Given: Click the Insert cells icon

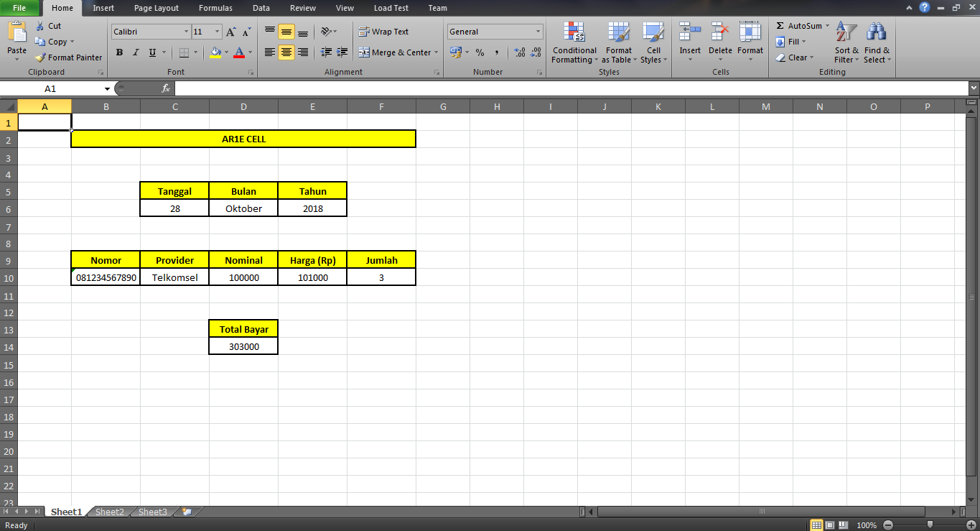Looking at the screenshot, I should [x=690, y=32].
